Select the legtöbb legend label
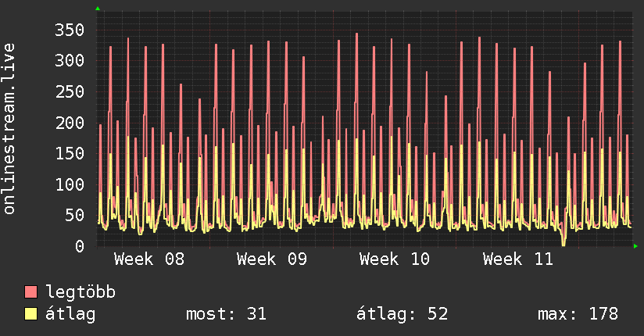644x336 pixels. [80, 292]
